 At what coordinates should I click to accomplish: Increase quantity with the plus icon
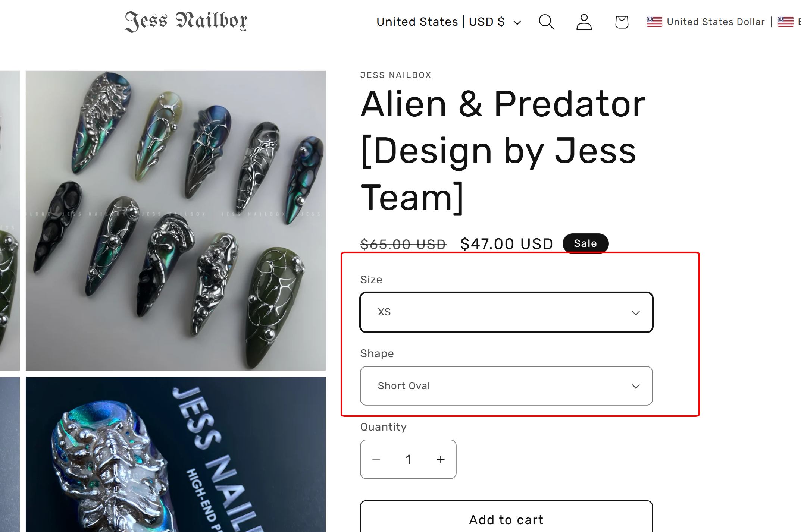point(441,459)
